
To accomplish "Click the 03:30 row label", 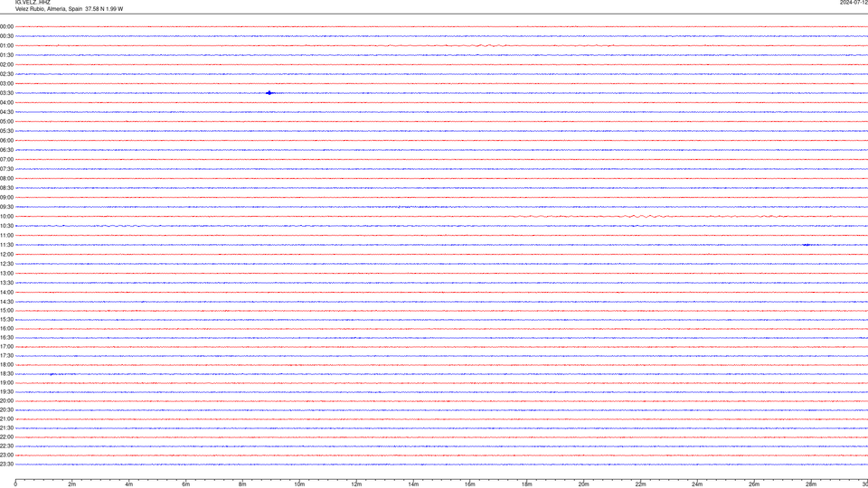I will (6, 93).
